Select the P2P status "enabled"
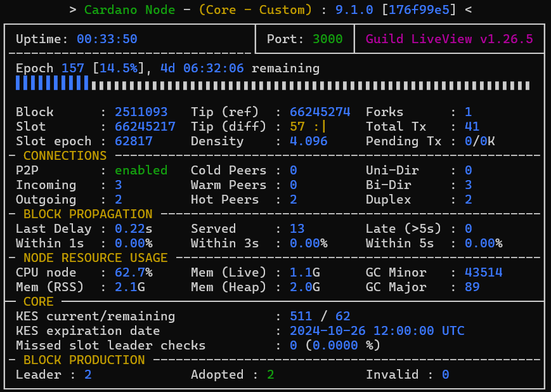This screenshot has height=392, width=551. pyautogui.click(x=141, y=171)
